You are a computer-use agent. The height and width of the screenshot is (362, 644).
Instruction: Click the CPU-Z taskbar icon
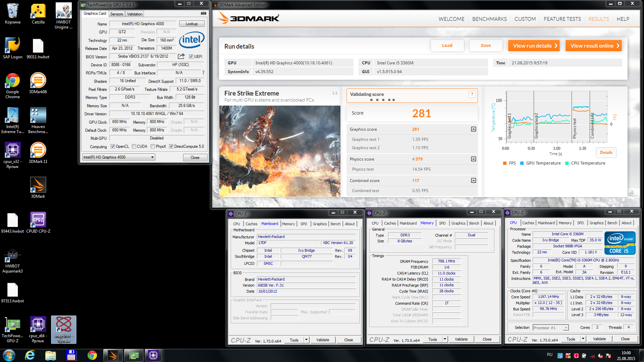tap(153, 355)
